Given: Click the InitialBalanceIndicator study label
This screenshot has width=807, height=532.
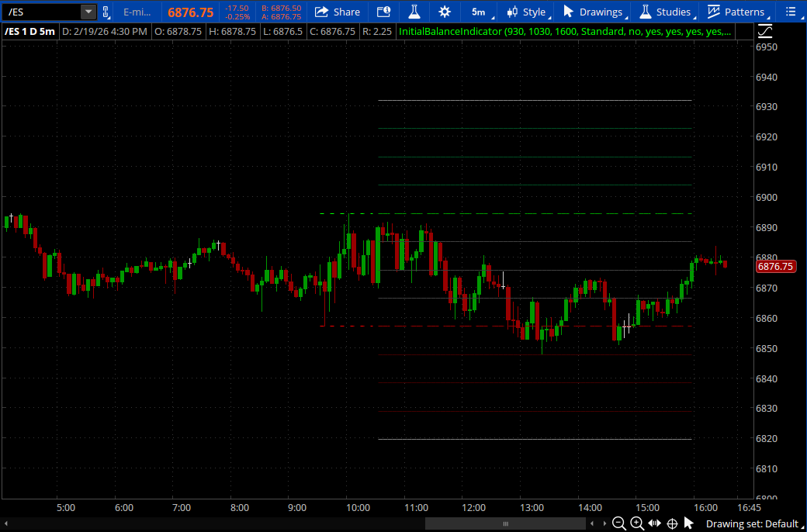Looking at the screenshot, I should tap(564, 31).
